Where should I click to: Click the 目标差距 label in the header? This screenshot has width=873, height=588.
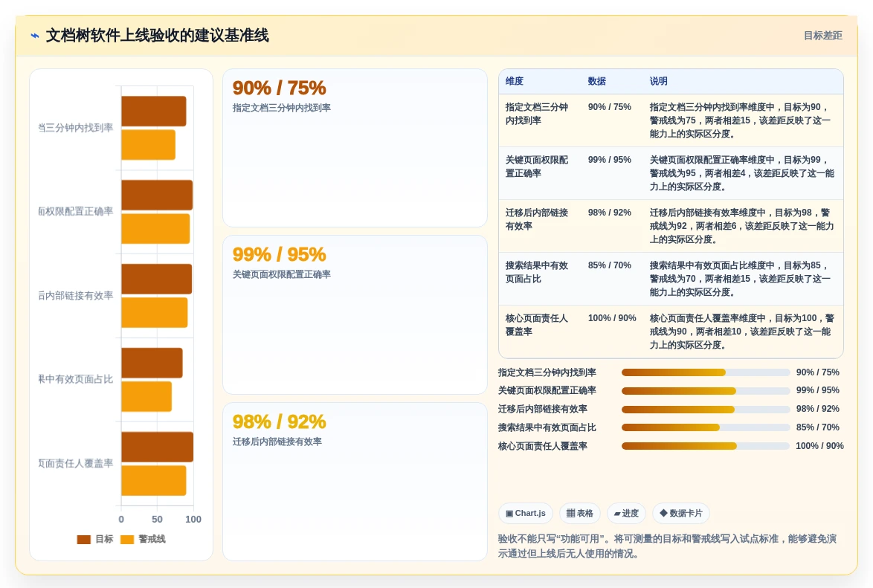pos(822,36)
